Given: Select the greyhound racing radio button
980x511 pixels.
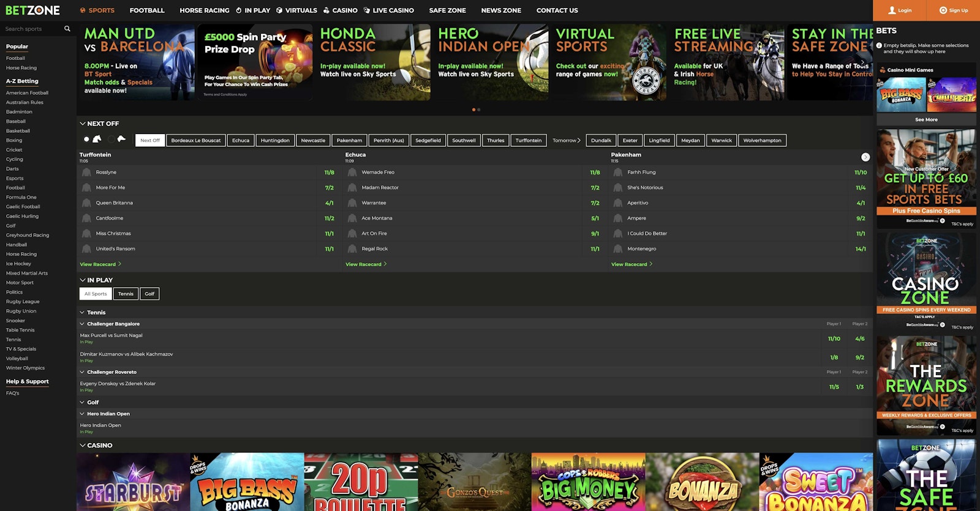Looking at the screenshot, I should [x=111, y=140].
